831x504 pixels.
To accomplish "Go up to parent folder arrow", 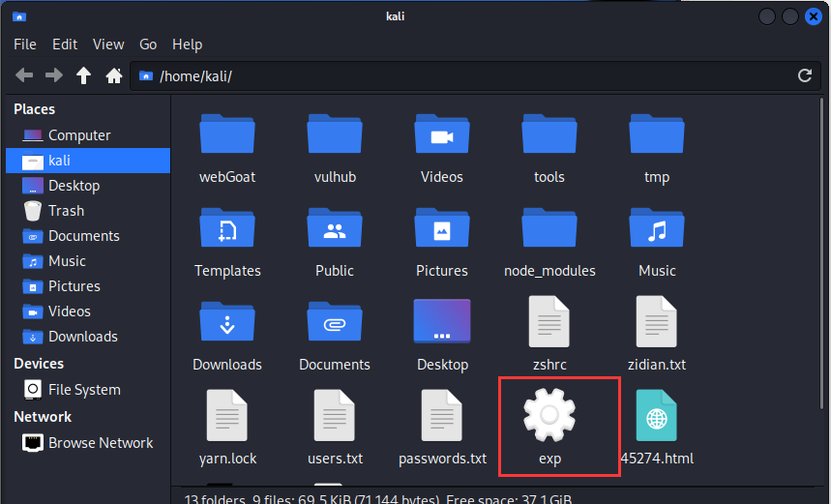I will pos(84,75).
